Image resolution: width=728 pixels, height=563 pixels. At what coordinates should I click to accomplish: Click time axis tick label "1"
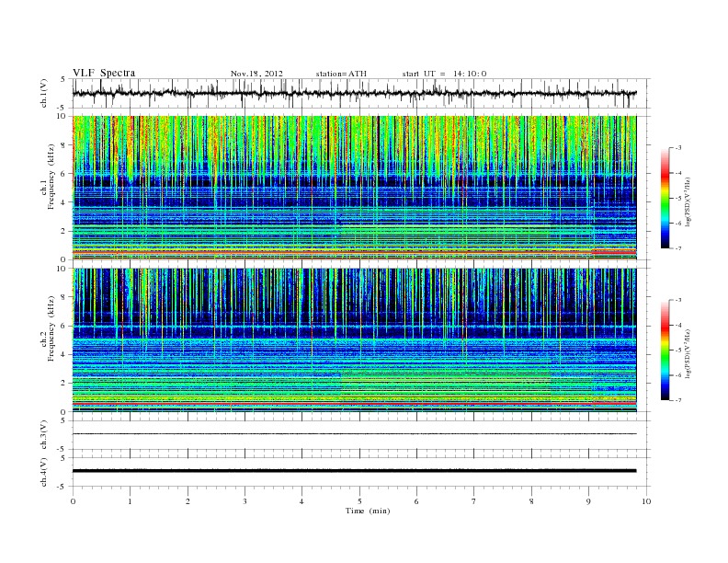[130, 501]
